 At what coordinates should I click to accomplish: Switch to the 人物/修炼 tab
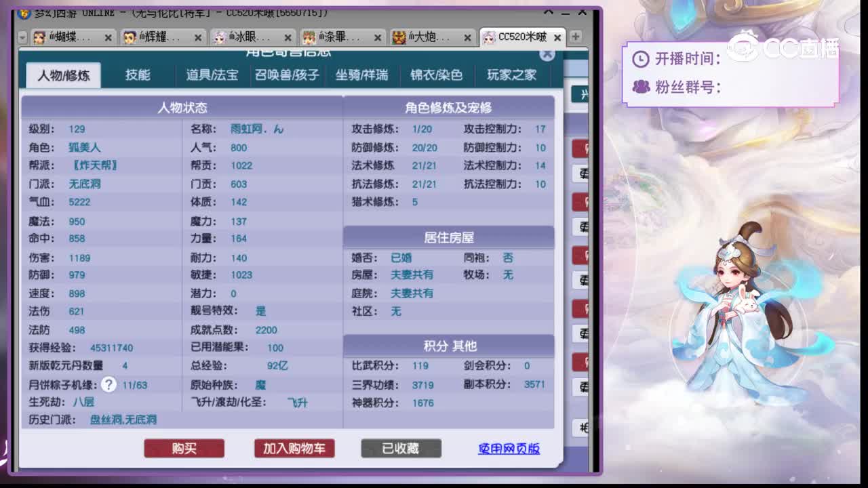click(x=63, y=75)
